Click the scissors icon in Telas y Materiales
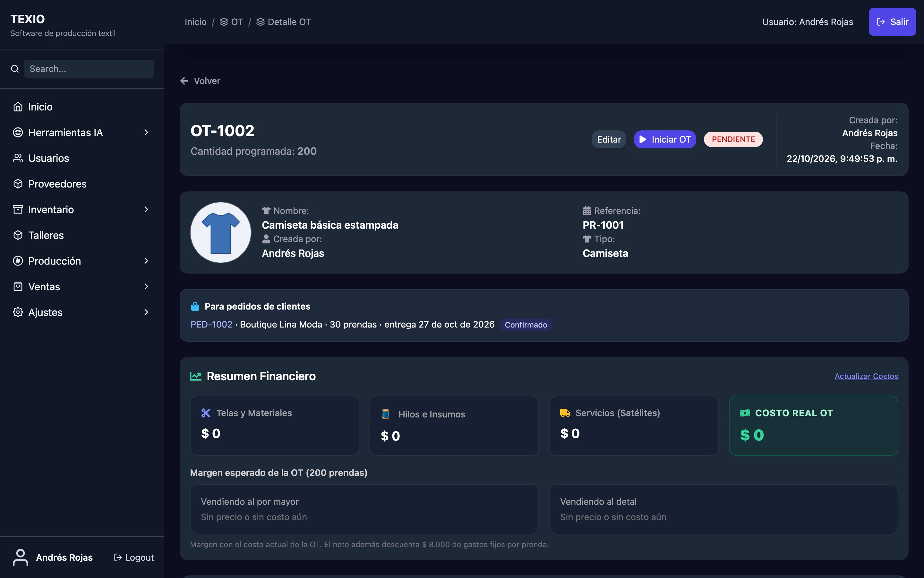This screenshot has height=578, width=924. click(206, 413)
